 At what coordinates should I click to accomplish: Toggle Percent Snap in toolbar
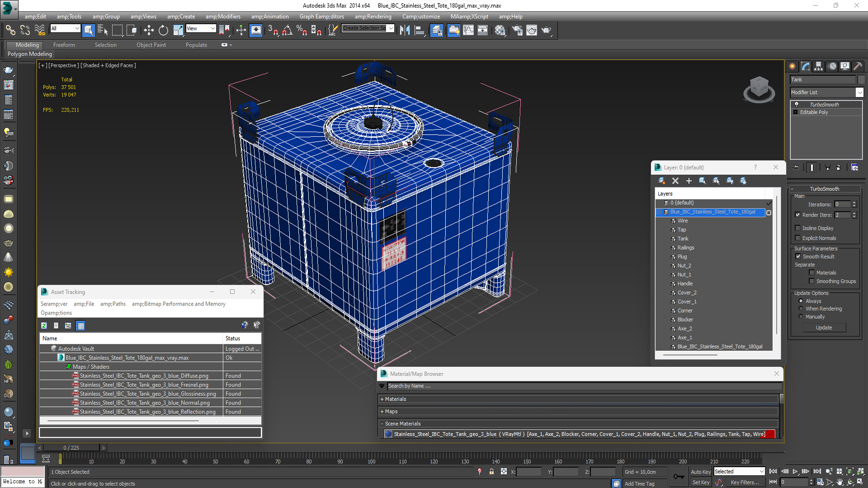coord(302,30)
